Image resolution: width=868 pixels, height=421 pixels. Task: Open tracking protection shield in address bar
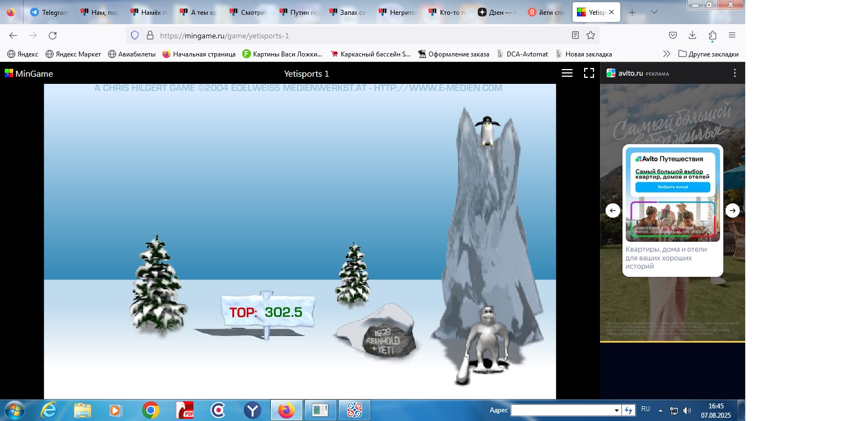coord(135,36)
